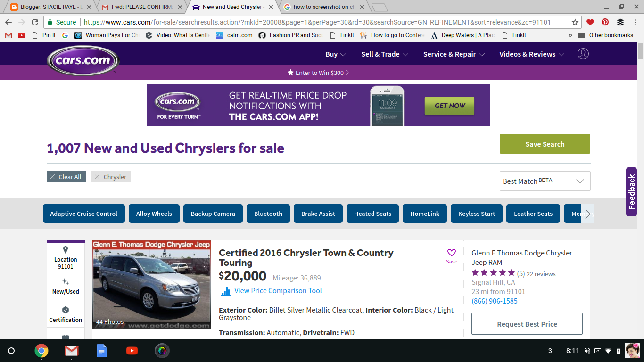This screenshot has height=362, width=644.
Task: Open the Other bookmarks folder
Action: pyautogui.click(x=605, y=35)
